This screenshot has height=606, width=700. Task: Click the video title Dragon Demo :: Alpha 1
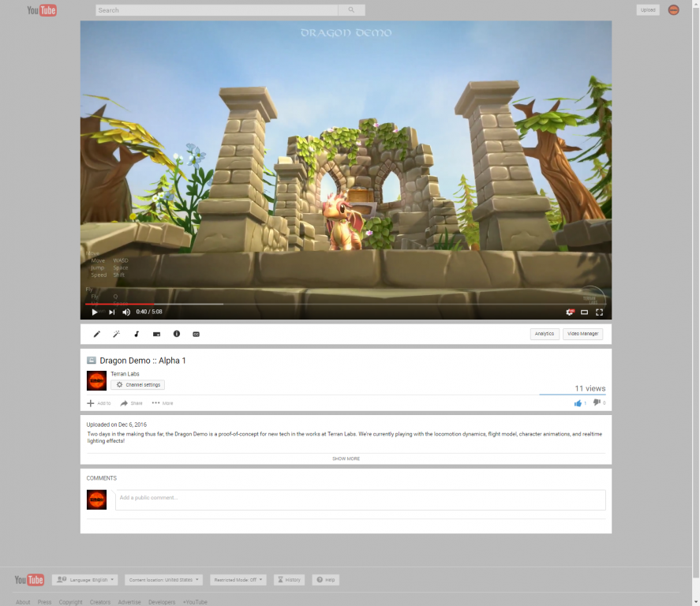(143, 361)
